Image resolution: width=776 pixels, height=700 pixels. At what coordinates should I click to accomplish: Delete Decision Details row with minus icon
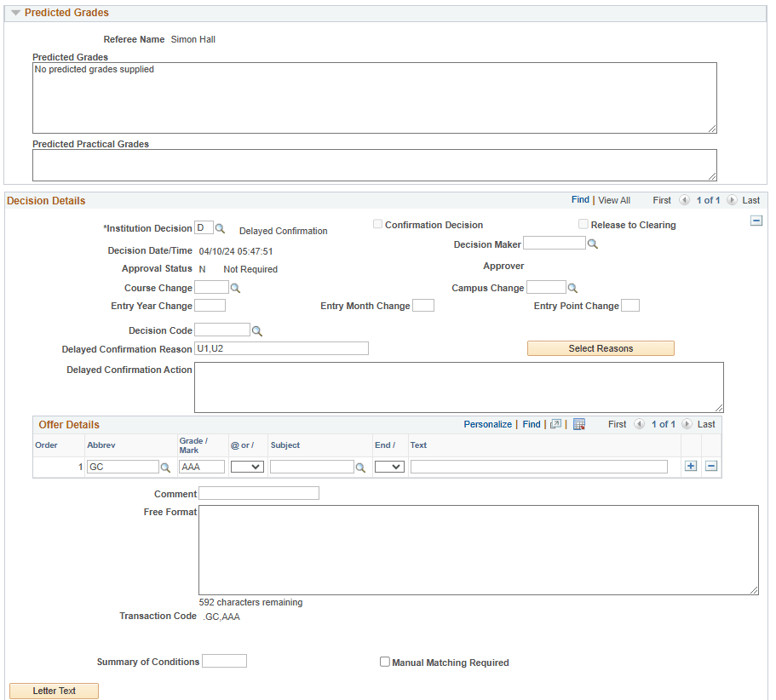[756, 221]
